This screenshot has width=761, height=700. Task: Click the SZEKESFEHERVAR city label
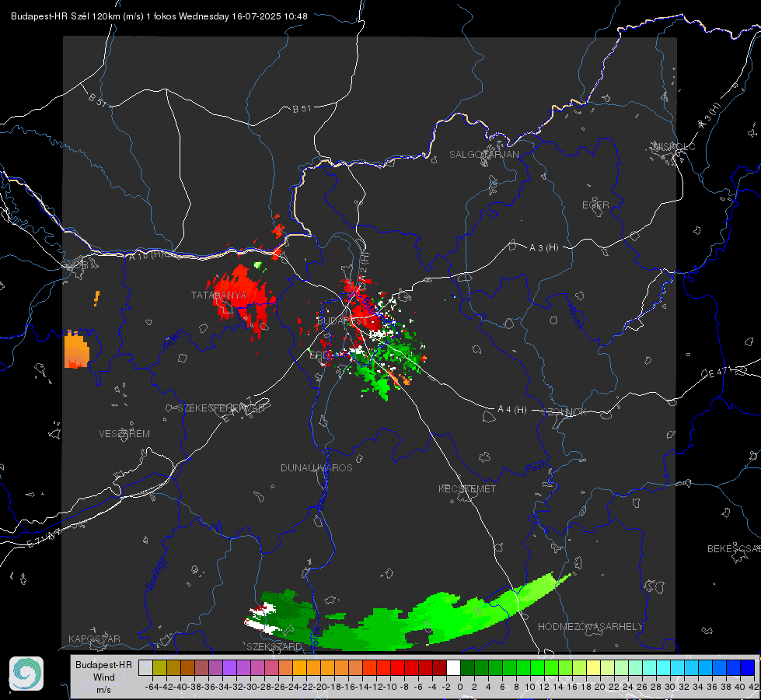click(222, 408)
